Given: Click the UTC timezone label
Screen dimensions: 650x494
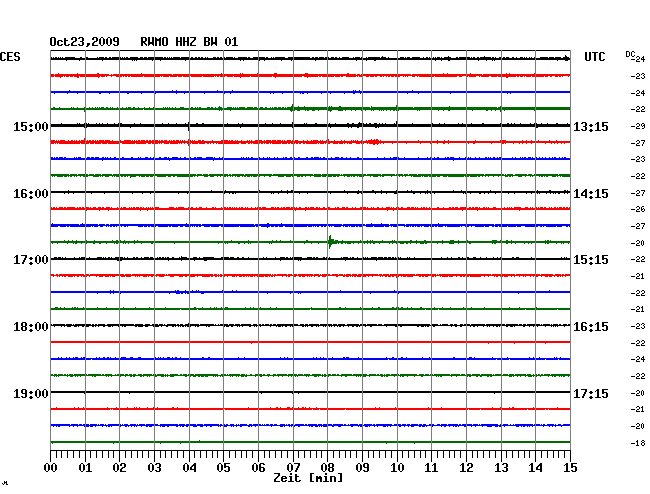Looking at the screenshot, I should click(x=594, y=57).
